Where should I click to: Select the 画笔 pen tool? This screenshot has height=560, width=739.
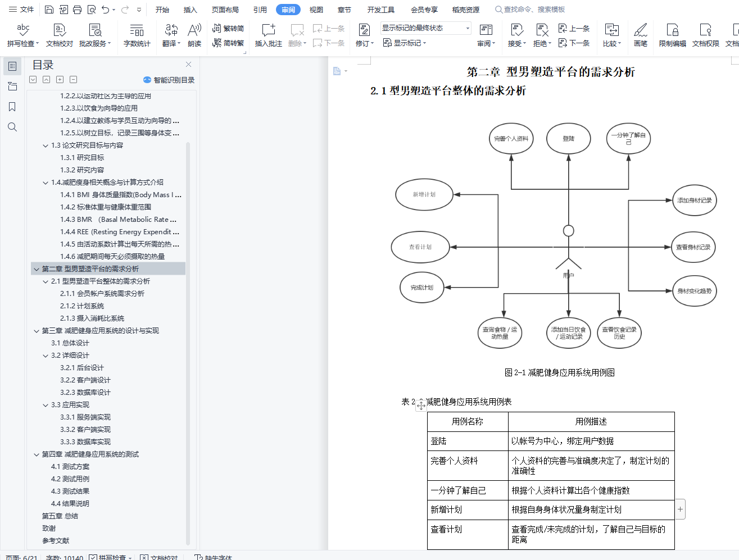(x=641, y=35)
